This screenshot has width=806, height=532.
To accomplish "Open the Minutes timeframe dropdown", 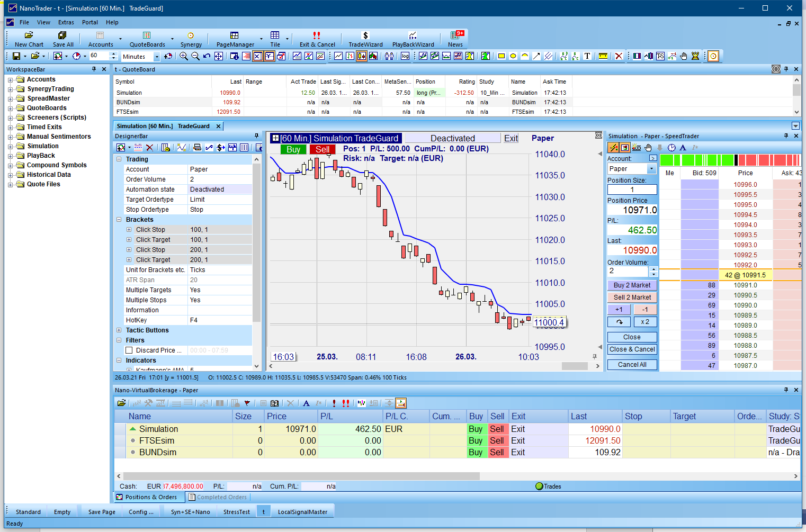I will click(x=157, y=57).
